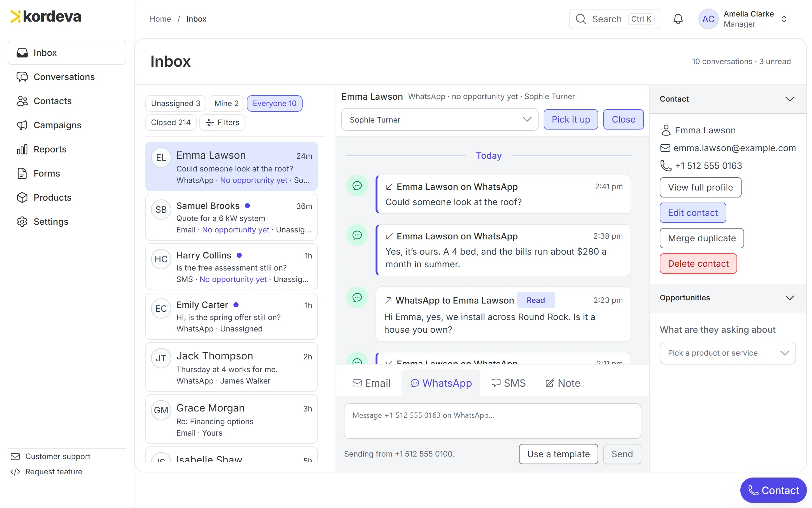
Task: Click the kordeva logo
Action: point(46,17)
